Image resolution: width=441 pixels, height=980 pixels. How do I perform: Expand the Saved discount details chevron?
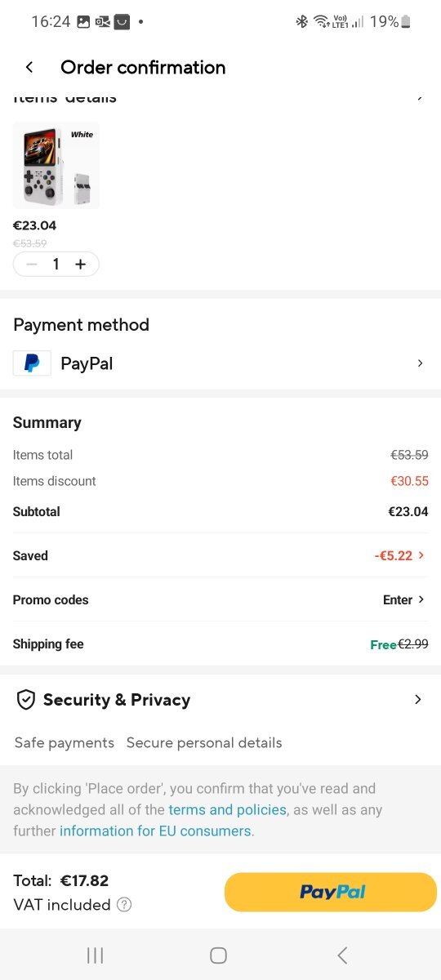[421, 555]
